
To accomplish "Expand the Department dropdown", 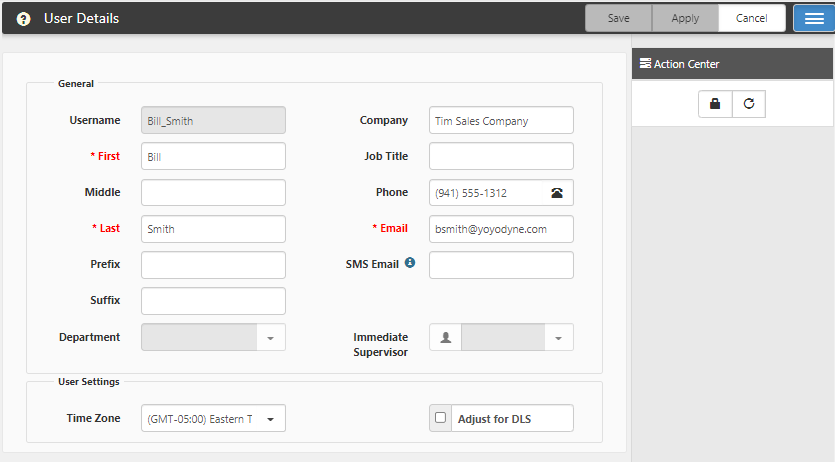I will [x=270, y=338].
